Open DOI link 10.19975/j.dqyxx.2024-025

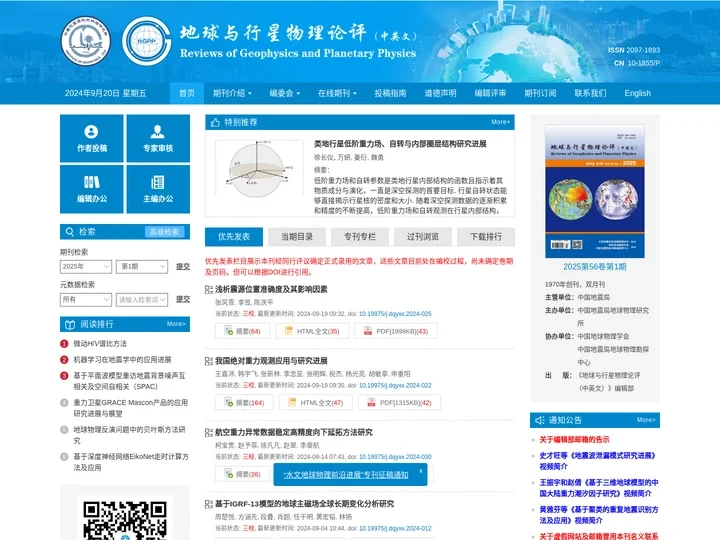[395, 314]
